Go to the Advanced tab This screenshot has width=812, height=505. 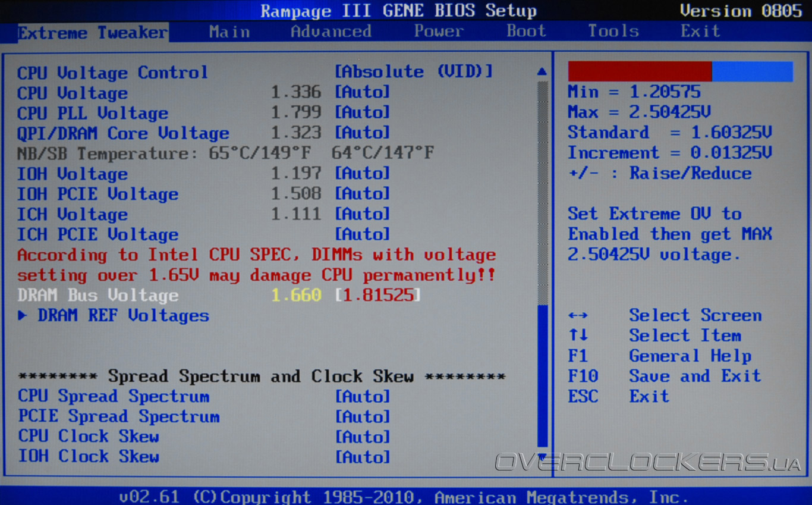click(331, 32)
